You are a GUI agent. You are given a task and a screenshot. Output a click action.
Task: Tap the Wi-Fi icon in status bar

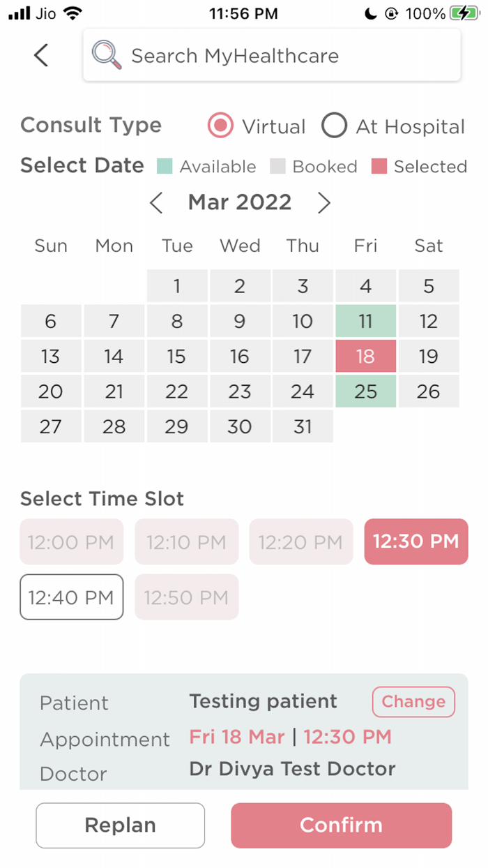[73, 12]
